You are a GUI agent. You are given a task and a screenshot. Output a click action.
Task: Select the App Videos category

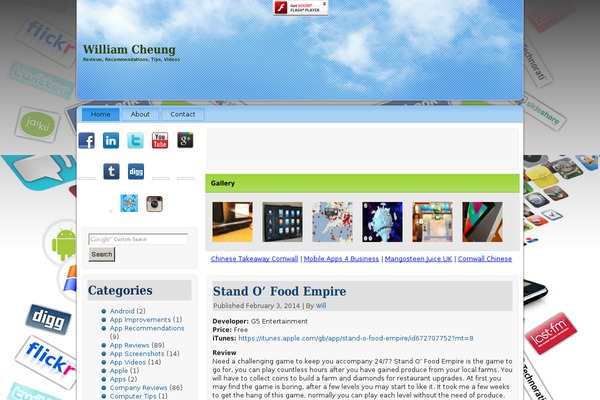128,362
